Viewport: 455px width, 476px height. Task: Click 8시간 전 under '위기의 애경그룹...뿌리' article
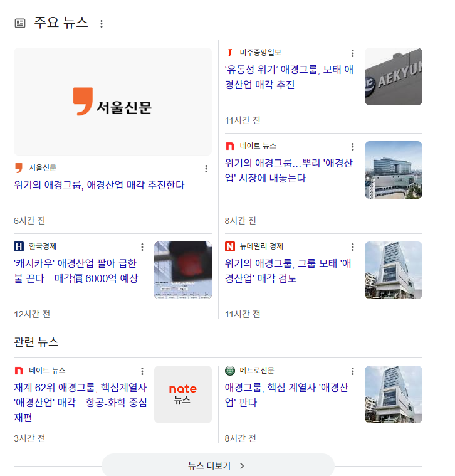pyautogui.click(x=240, y=221)
